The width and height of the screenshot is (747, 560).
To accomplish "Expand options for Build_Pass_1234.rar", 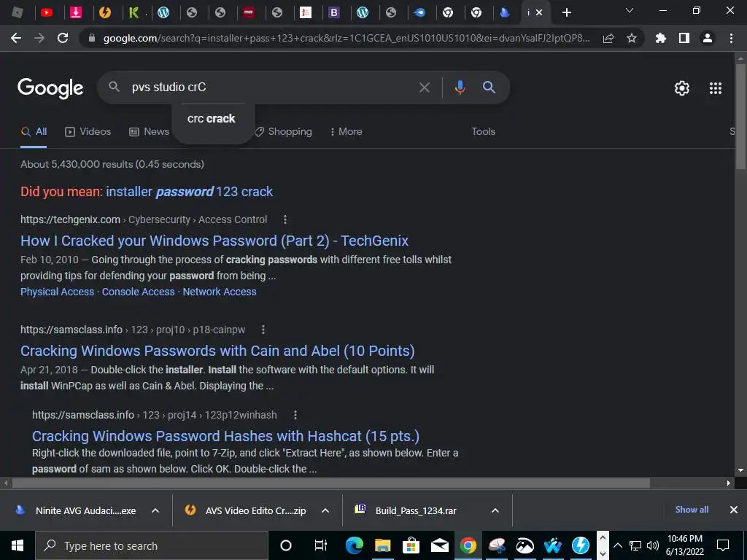I will [495, 510].
